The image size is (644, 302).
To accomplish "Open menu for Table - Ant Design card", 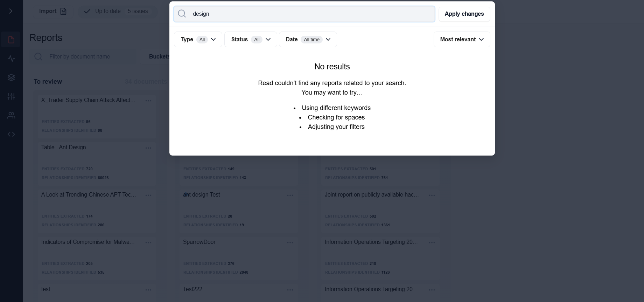I will pos(148,148).
